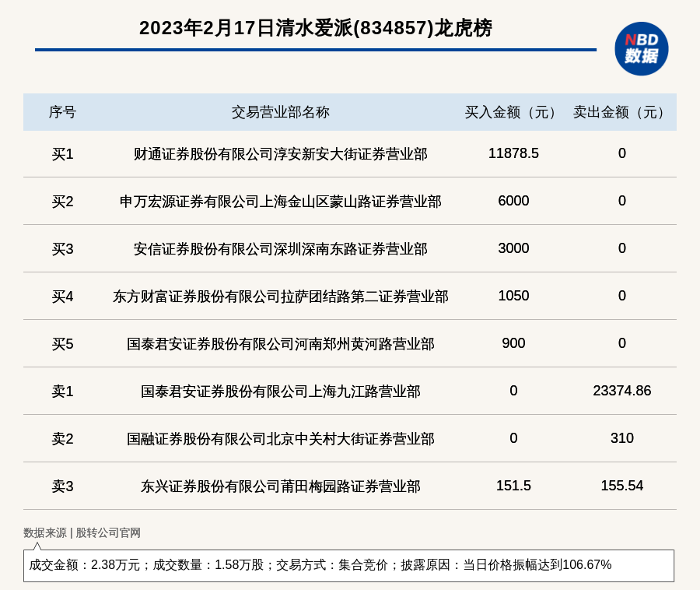Click the 交易营业部名称 column header
The height and width of the screenshot is (590, 700).
[x=280, y=112]
